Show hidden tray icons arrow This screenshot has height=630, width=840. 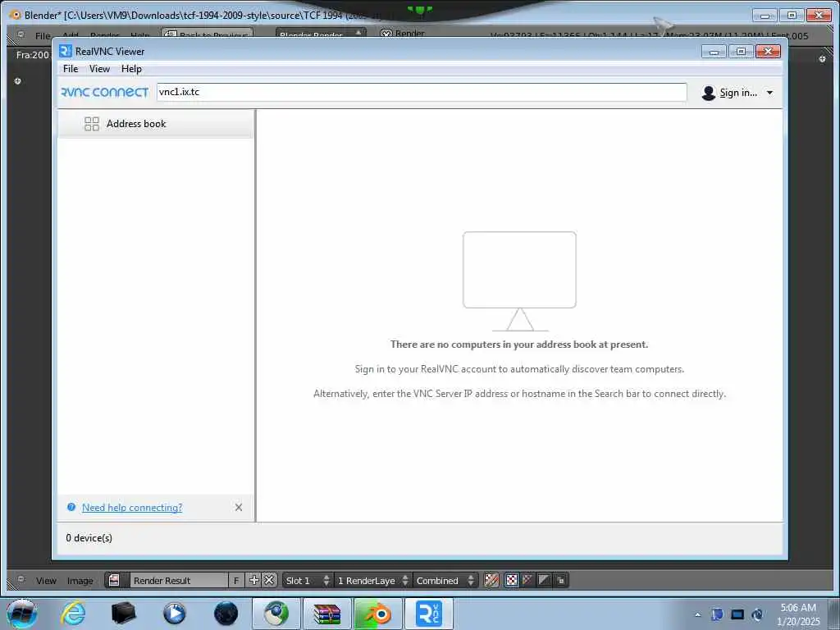click(697, 614)
